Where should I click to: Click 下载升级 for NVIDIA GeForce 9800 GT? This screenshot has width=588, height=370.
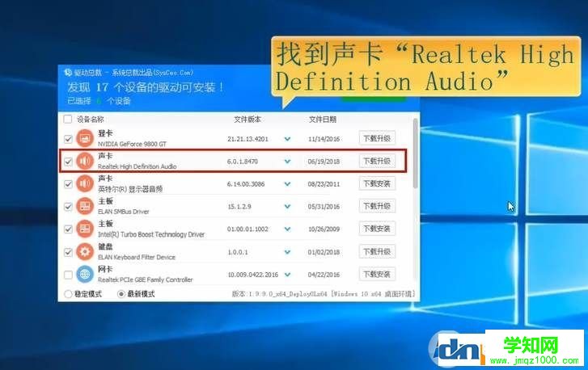[x=377, y=138]
